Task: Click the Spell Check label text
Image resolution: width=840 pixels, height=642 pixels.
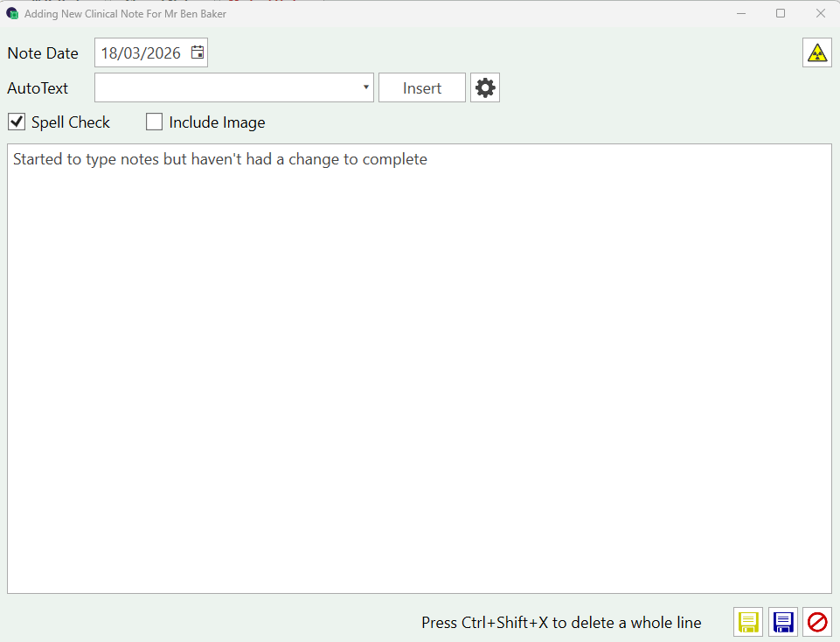Action: pyautogui.click(x=71, y=122)
